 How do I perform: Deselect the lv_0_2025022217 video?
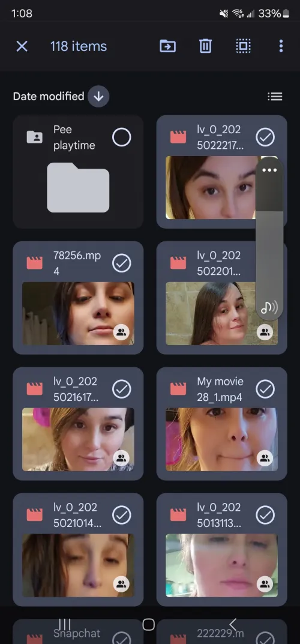pos(265,137)
